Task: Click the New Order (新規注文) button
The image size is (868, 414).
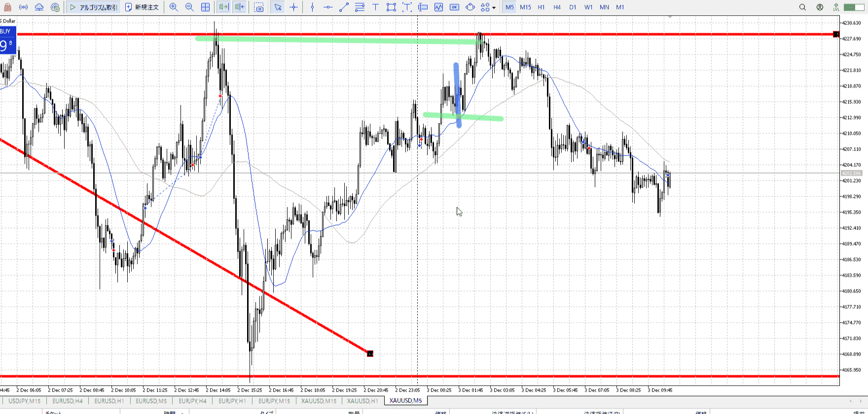Action: click(142, 7)
